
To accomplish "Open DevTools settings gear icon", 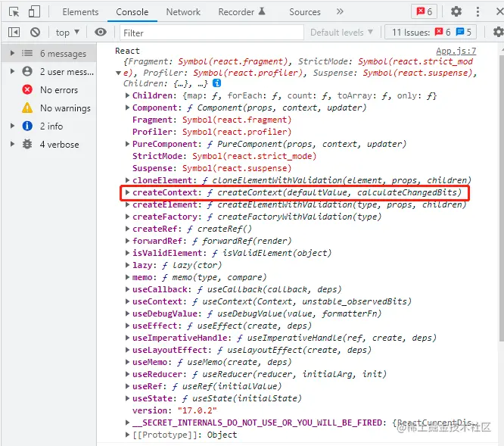I will coord(456,11).
